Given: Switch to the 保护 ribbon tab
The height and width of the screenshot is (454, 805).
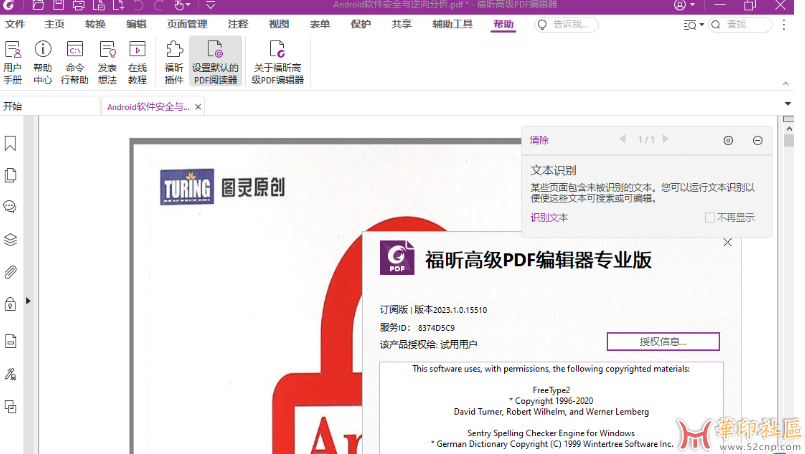Looking at the screenshot, I should pyautogui.click(x=360, y=24).
